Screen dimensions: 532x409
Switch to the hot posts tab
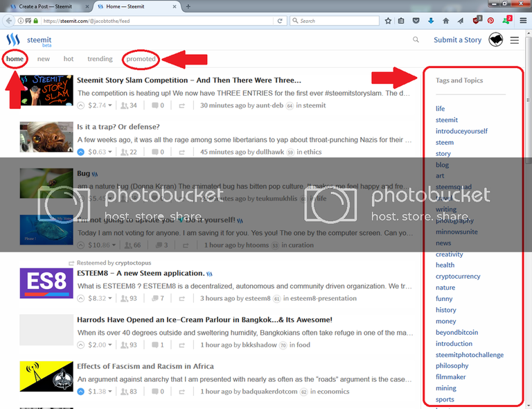[x=69, y=59]
